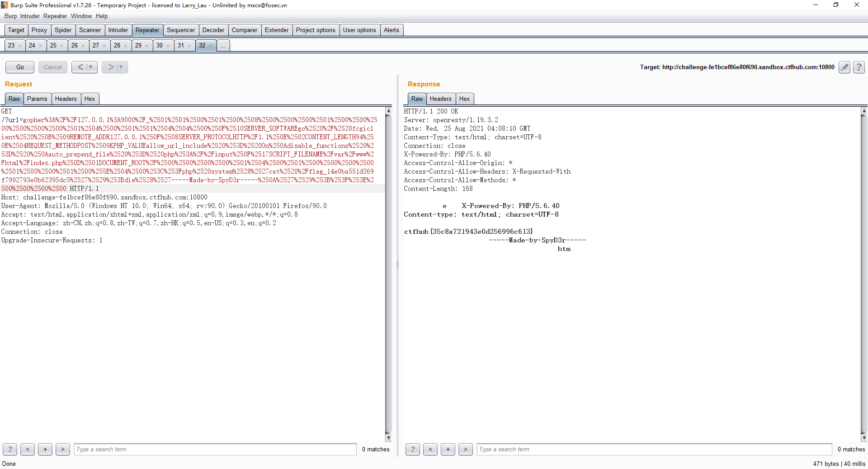Open the Help menu
868x469 pixels.
[102, 16]
